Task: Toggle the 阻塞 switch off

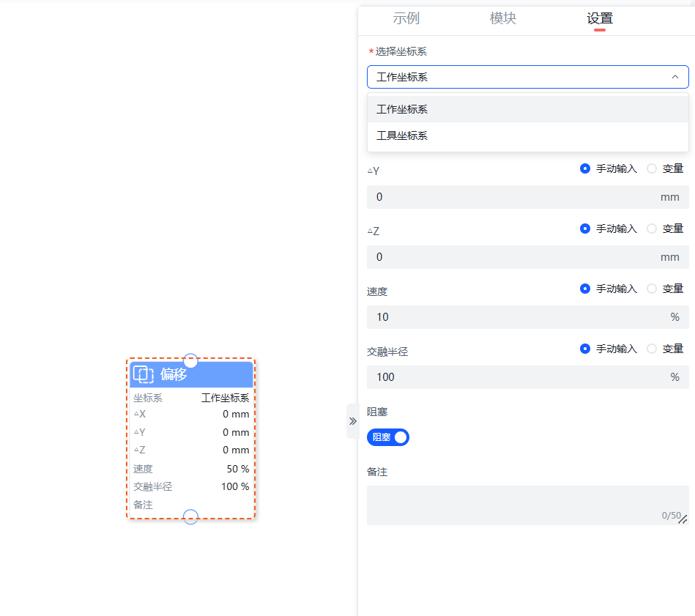Action: point(388,437)
